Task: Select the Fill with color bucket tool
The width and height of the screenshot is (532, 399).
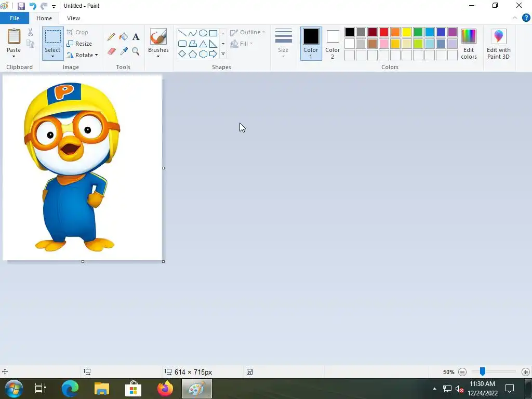Action: point(124,37)
